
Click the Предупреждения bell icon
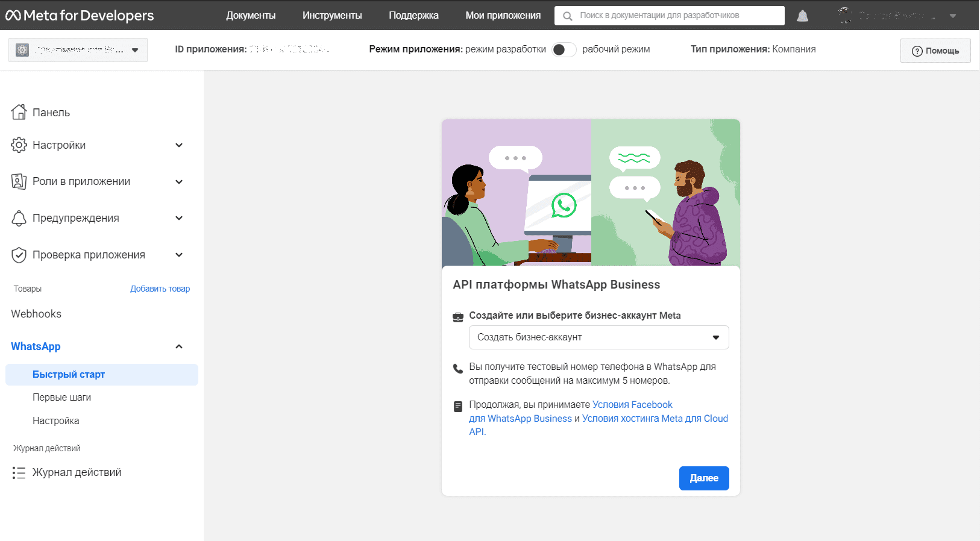point(19,218)
